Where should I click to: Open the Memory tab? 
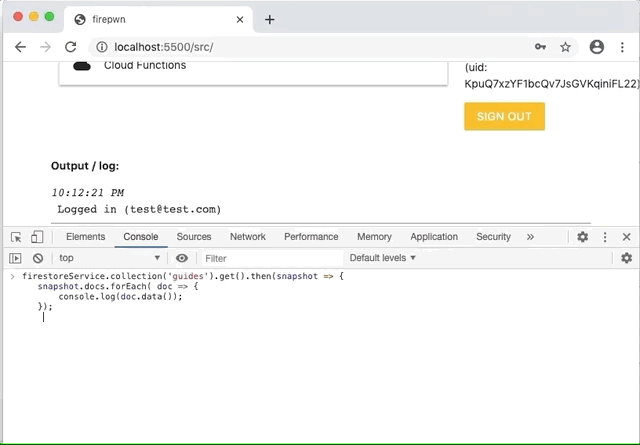coord(374,237)
